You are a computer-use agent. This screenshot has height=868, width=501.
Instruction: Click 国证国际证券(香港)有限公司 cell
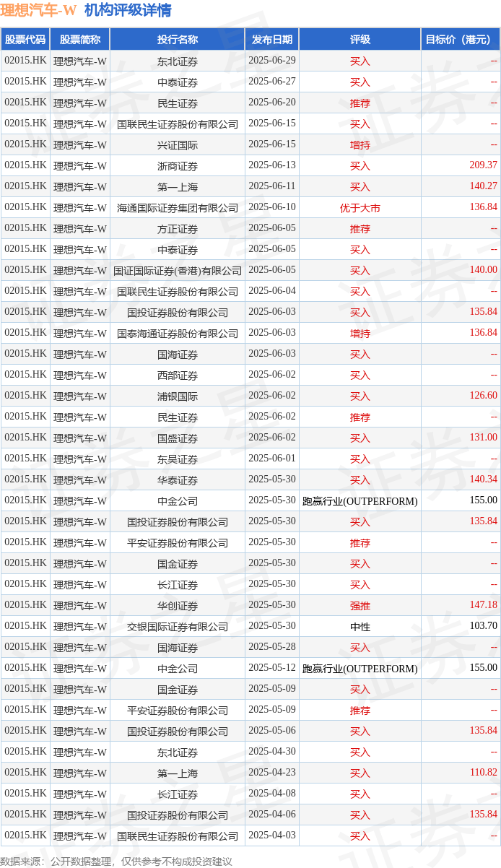pos(178,271)
